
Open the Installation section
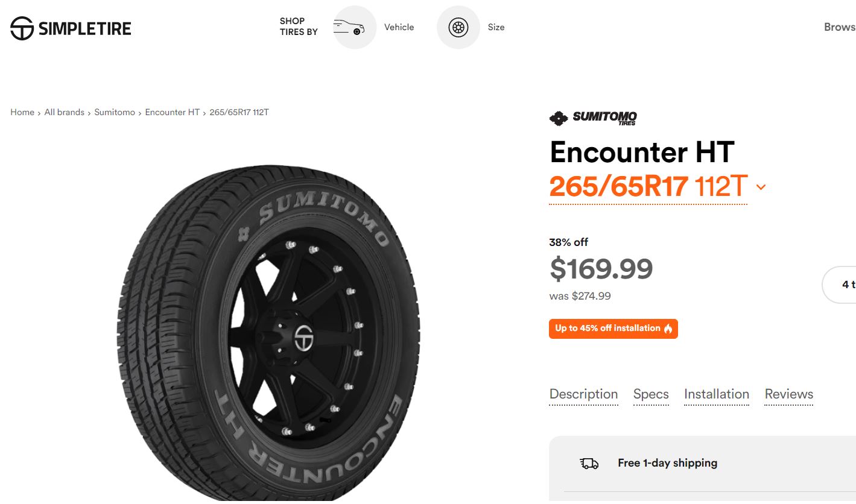pos(716,394)
